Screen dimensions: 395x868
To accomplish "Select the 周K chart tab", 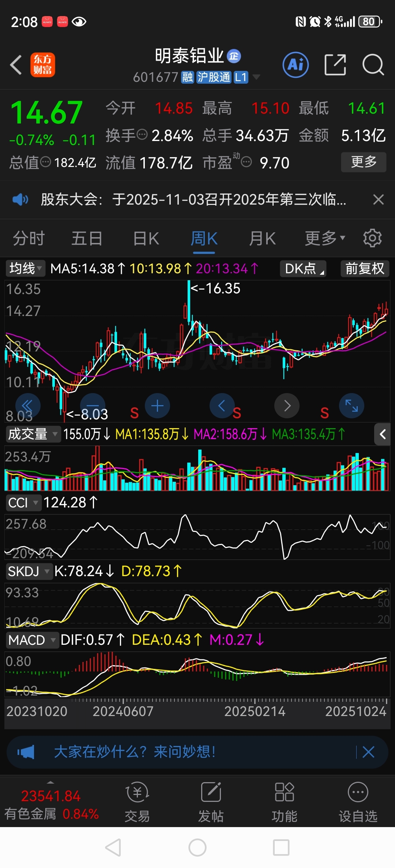I will click(204, 239).
